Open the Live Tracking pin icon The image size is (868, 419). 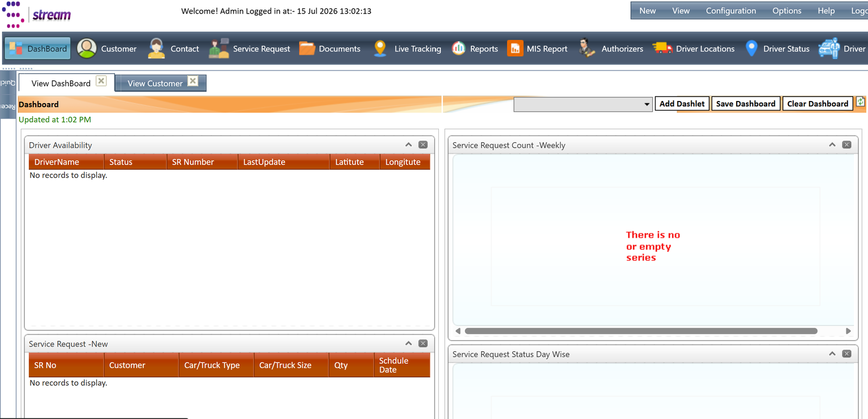tap(380, 48)
